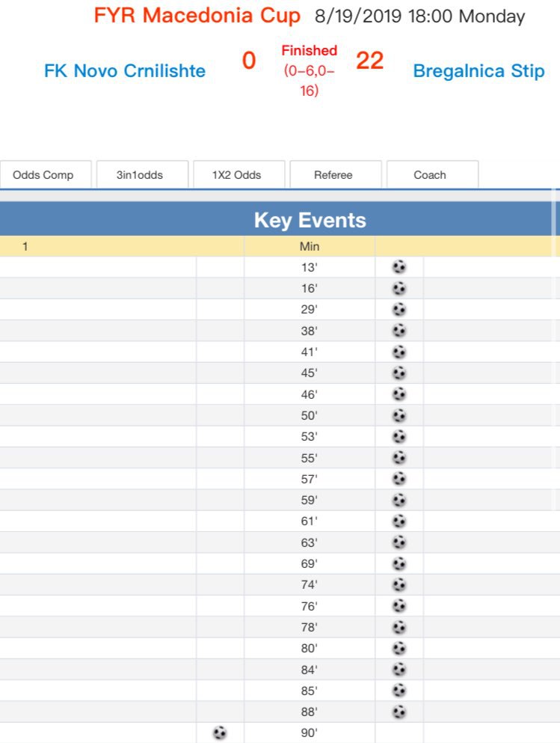Open the Referee tab
Viewport: 560px width, 743px height.
point(336,175)
